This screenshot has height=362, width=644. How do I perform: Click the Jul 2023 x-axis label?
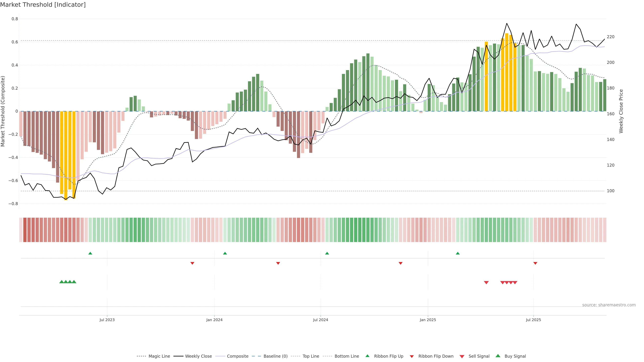(107, 320)
